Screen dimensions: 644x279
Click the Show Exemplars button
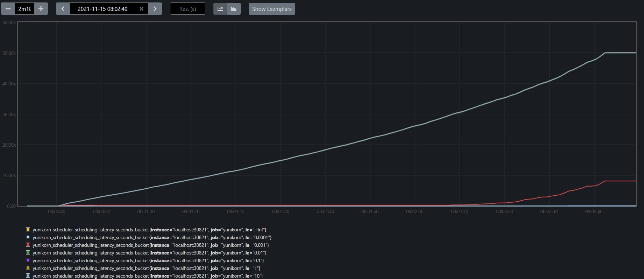point(272,9)
